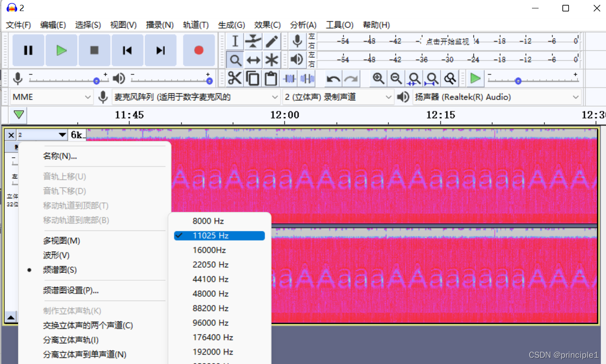Viewport: 606px width, 364px height.
Task: Copy selection with the Copy icon
Action: (x=253, y=78)
